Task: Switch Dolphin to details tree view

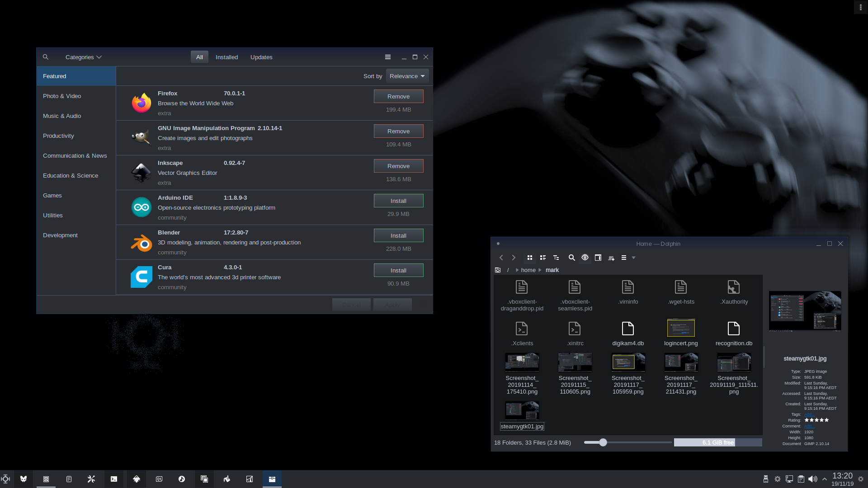Action: (x=556, y=258)
